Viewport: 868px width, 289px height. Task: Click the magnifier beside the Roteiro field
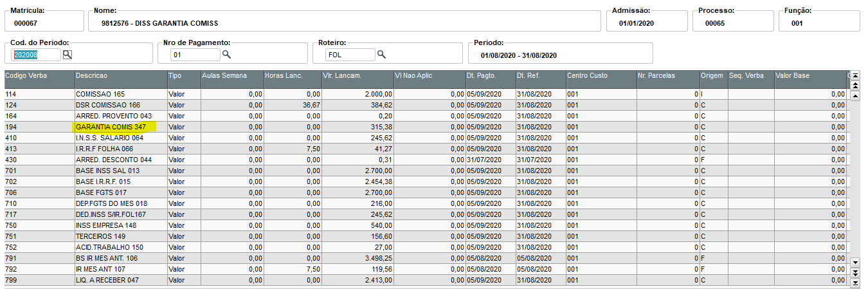(381, 55)
